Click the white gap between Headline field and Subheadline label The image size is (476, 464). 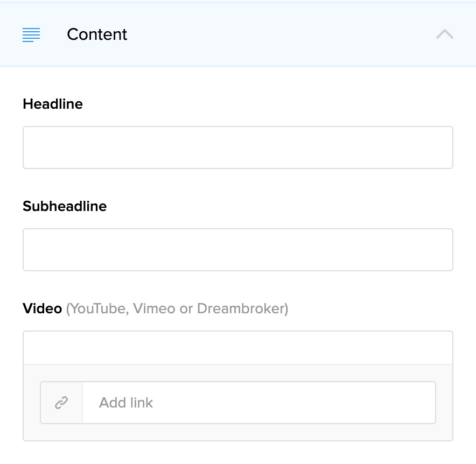point(237,183)
